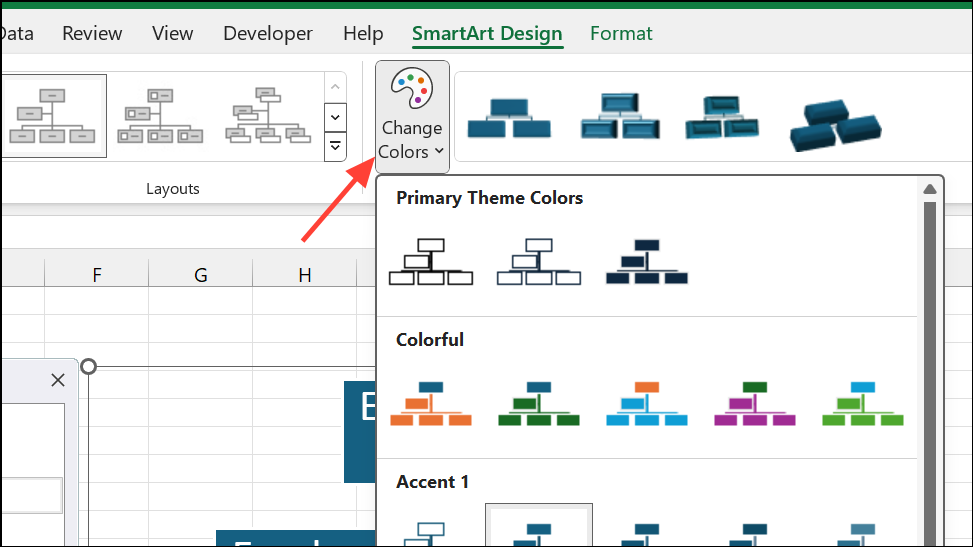Apply the 3D brick scene SmartArt style

pos(836,123)
